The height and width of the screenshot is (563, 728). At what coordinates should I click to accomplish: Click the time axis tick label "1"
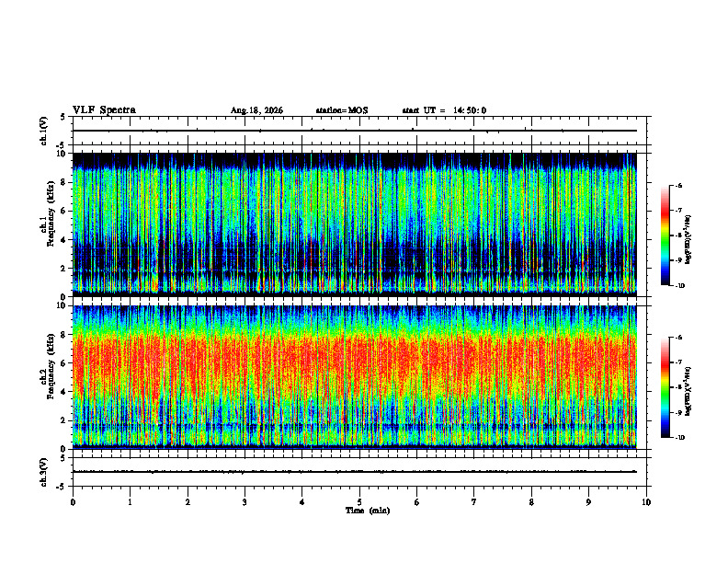coord(130,502)
